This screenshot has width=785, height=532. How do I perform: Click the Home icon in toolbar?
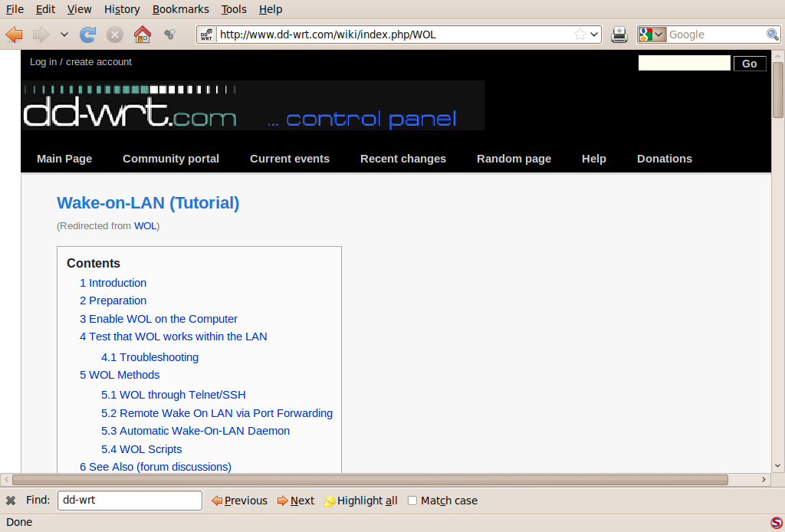click(142, 34)
